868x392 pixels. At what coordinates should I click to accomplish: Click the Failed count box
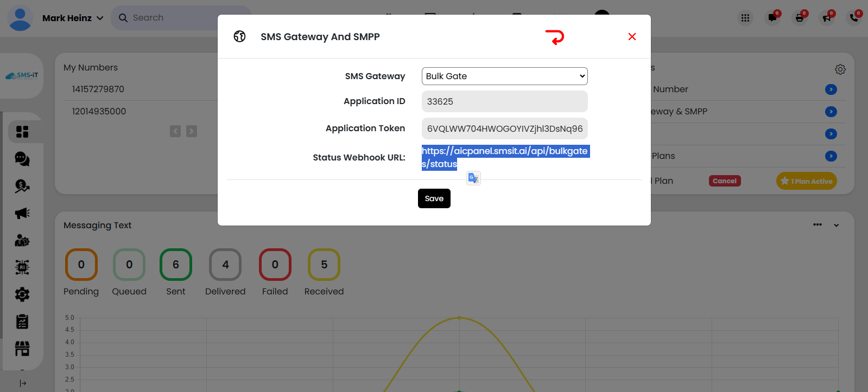point(275,265)
